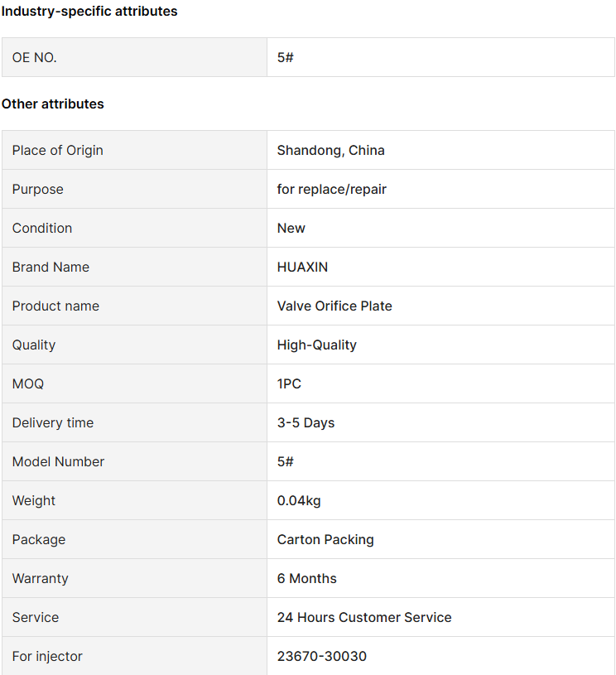
Task: Click the Model Number value 5#
Action: tap(285, 461)
